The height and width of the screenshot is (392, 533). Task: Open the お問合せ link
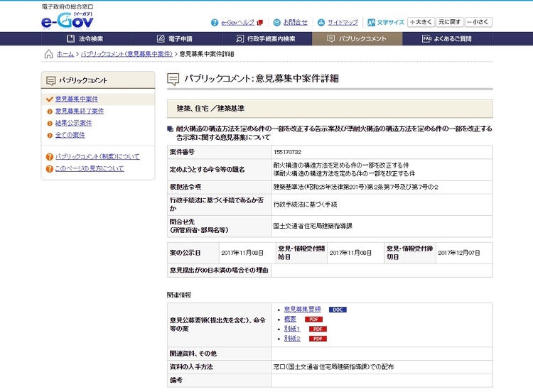coord(296,23)
